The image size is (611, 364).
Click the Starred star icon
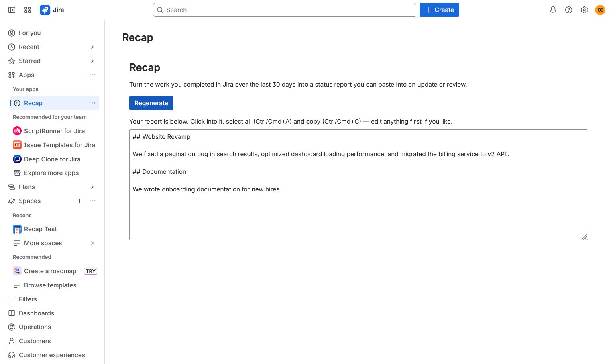[12, 61]
